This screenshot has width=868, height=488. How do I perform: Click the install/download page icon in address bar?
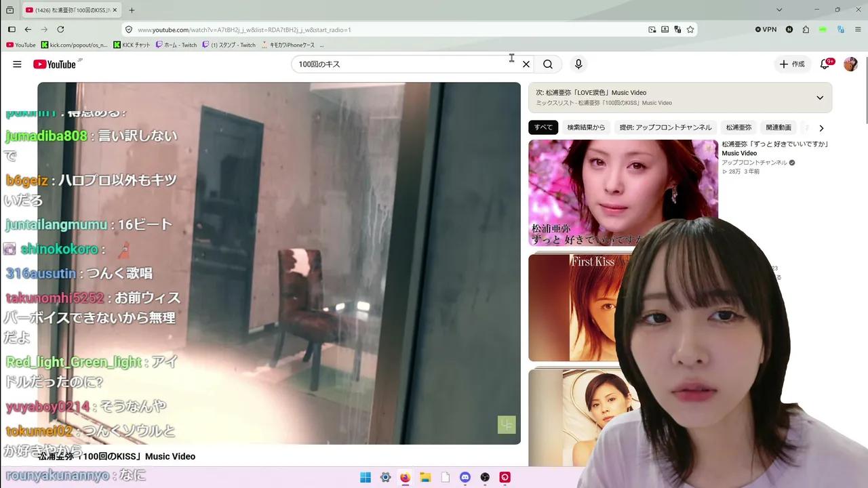pos(665,30)
